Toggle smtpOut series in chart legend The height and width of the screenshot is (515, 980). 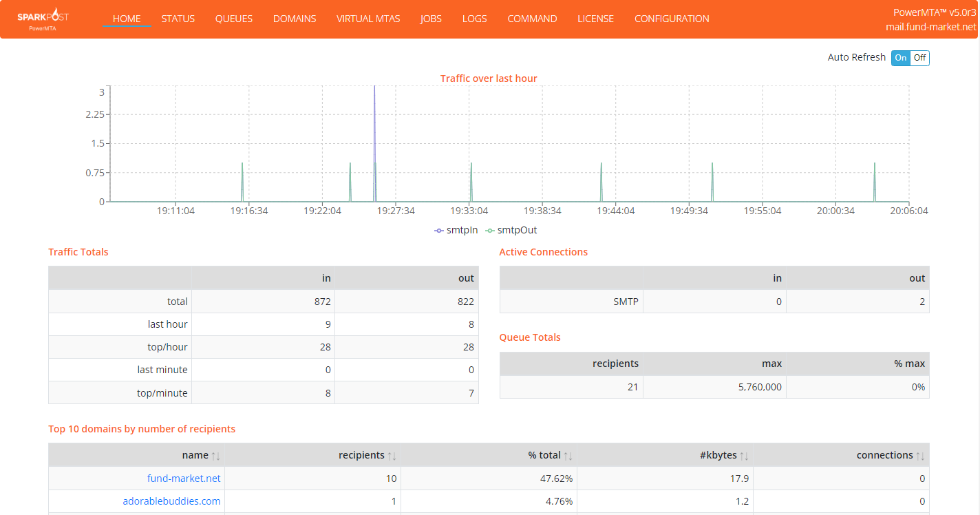point(511,230)
